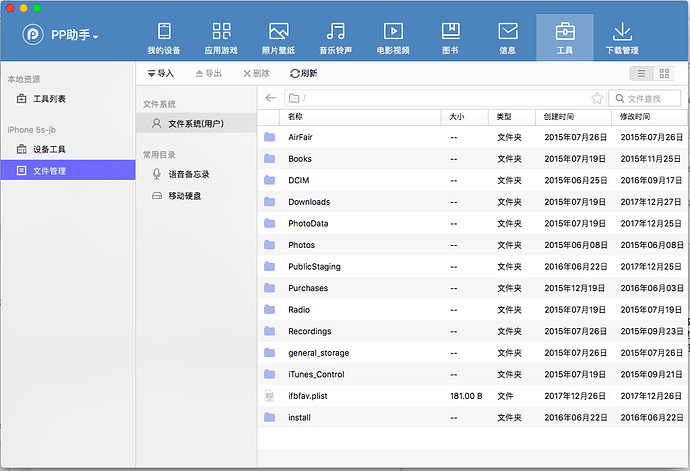Click the 删除 delete button

coord(257,74)
